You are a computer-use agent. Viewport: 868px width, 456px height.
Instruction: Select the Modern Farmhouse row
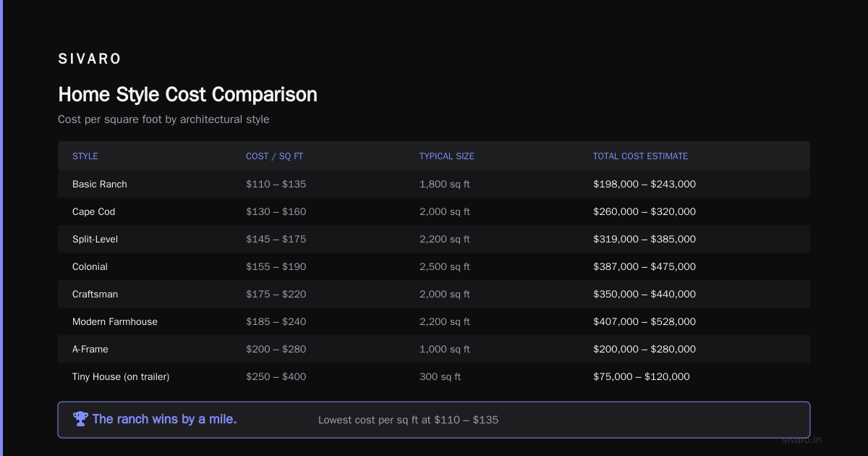point(434,321)
